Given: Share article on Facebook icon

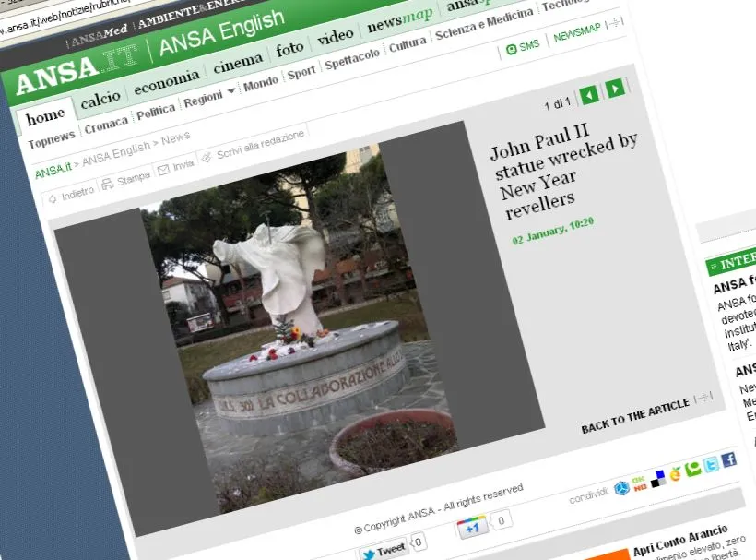Looking at the screenshot, I should [x=728, y=459].
